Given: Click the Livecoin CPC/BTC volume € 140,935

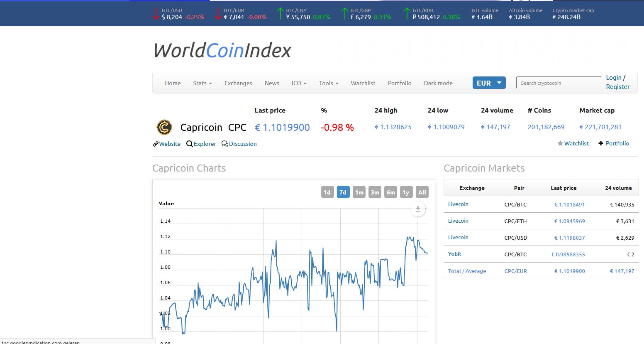Looking at the screenshot, I should pyautogui.click(x=622, y=205).
